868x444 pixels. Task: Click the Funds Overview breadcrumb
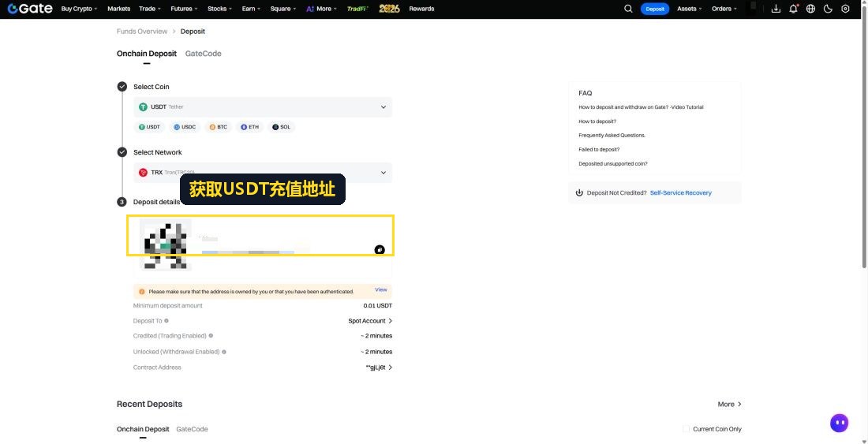142,32
